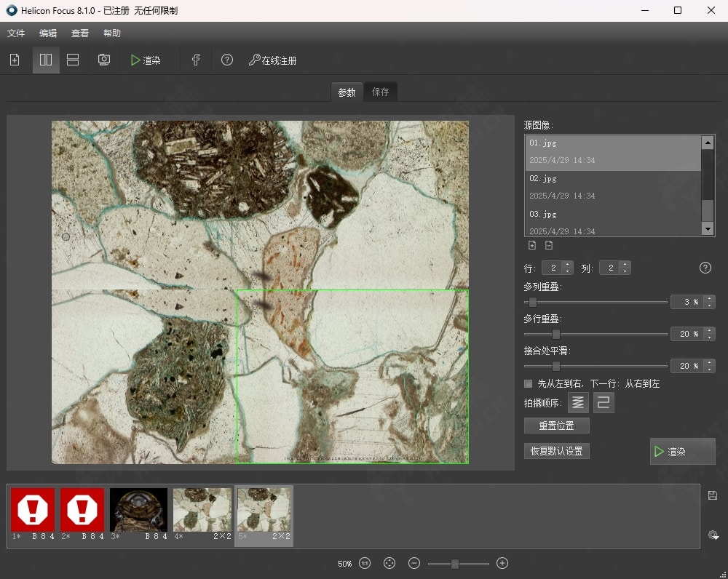Enable left-to-right then right-to-left checkbox
This screenshot has width=728, height=579.
pos(529,383)
